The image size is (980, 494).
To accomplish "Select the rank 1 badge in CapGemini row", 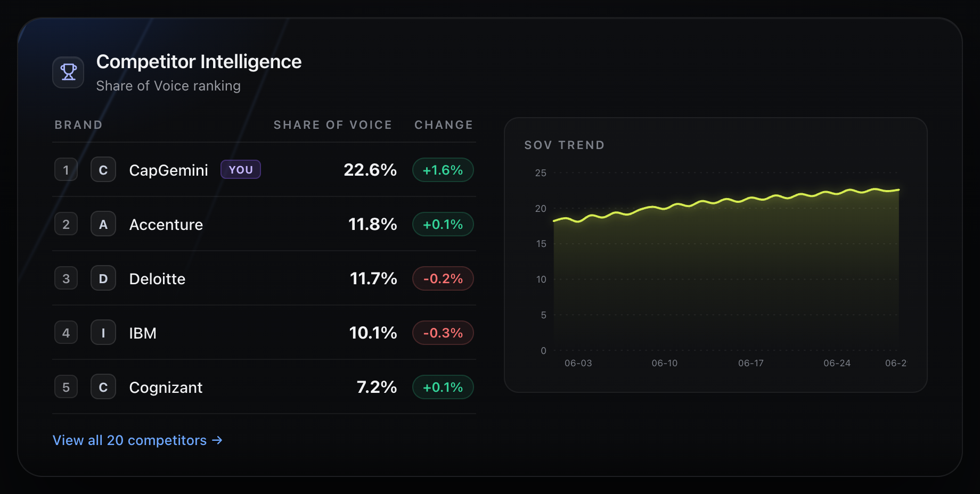I will (x=66, y=170).
